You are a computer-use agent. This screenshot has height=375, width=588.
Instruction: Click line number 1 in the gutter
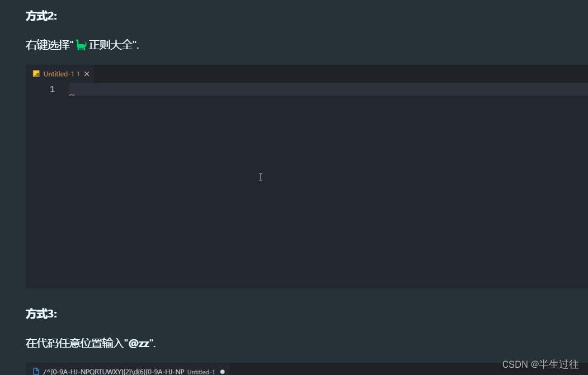click(x=52, y=89)
